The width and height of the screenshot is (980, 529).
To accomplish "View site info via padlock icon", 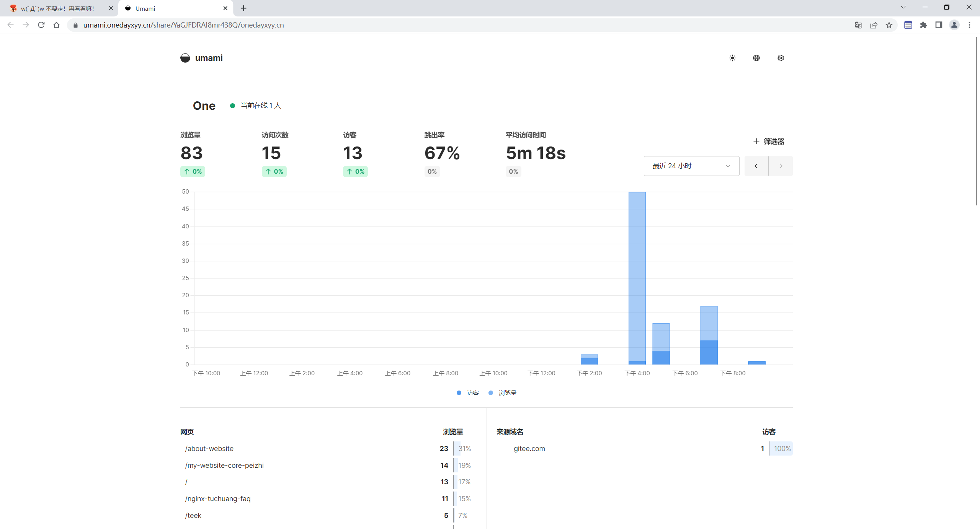I will pos(75,25).
